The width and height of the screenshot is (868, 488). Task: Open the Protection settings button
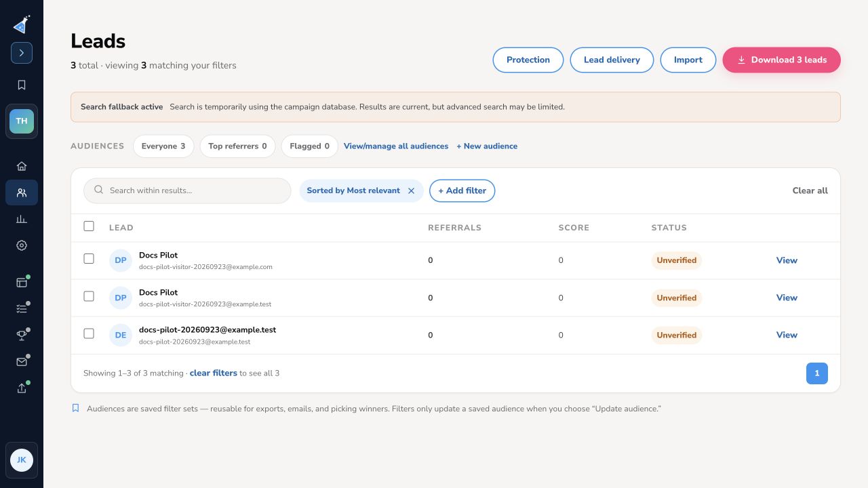[x=528, y=60]
